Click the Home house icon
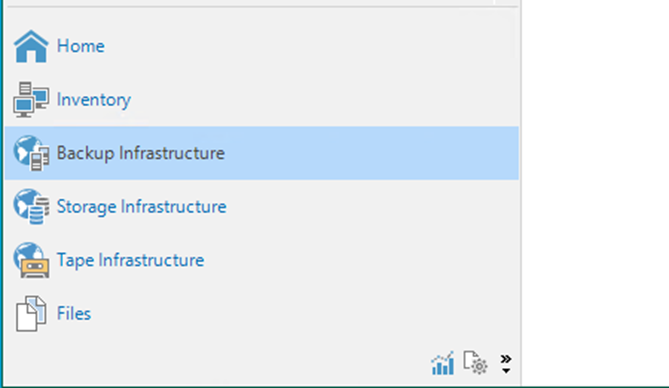669x388 pixels. (31, 47)
